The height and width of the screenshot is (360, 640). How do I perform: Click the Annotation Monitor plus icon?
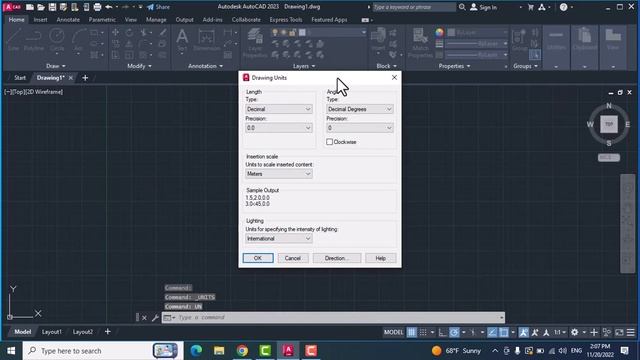point(594,332)
